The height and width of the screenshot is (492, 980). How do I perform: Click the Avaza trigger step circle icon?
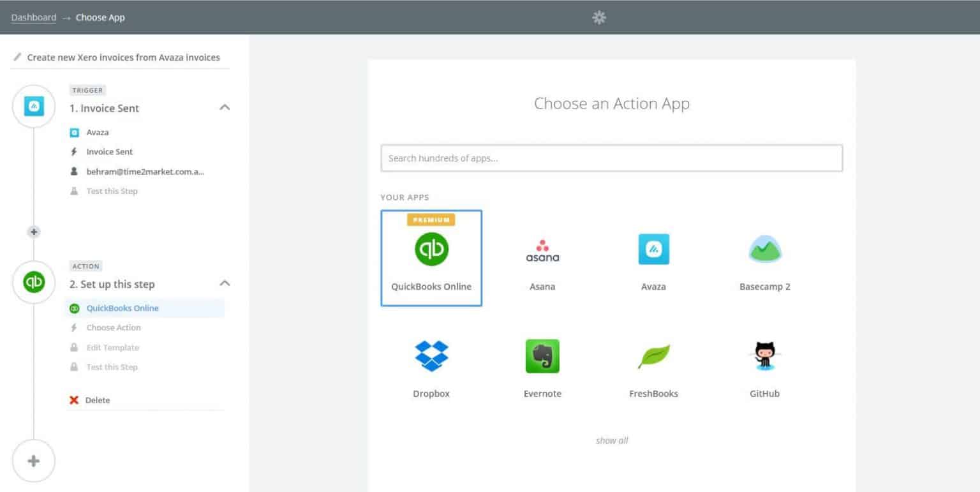[33, 107]
